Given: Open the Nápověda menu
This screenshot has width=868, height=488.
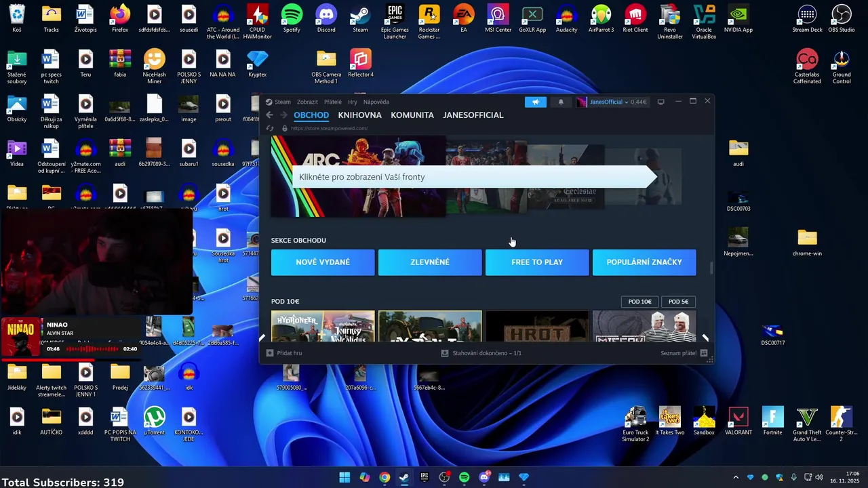Looking at the screenshot, I should [x=376, y=102].
